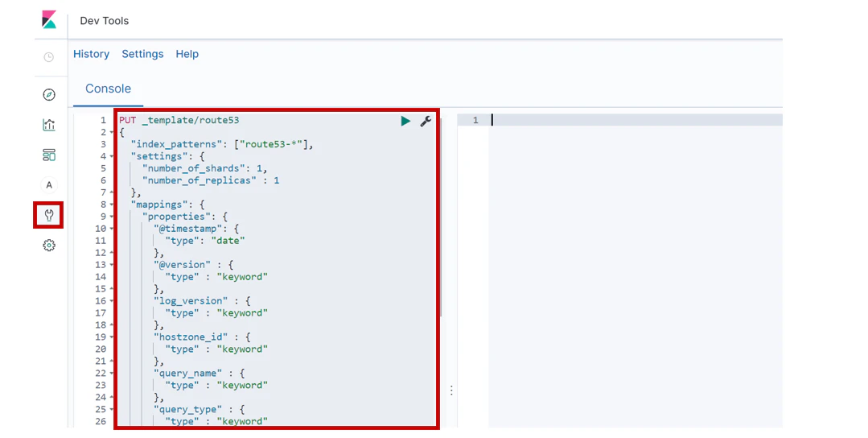Collapse the query_type block on line 25
This screenshot has width=868, height=438.
point(111,410)
